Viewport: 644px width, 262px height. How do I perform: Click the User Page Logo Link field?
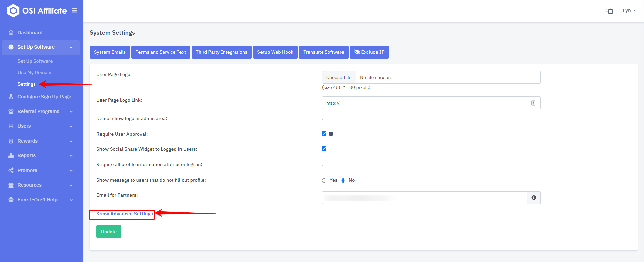pos(431,103)
